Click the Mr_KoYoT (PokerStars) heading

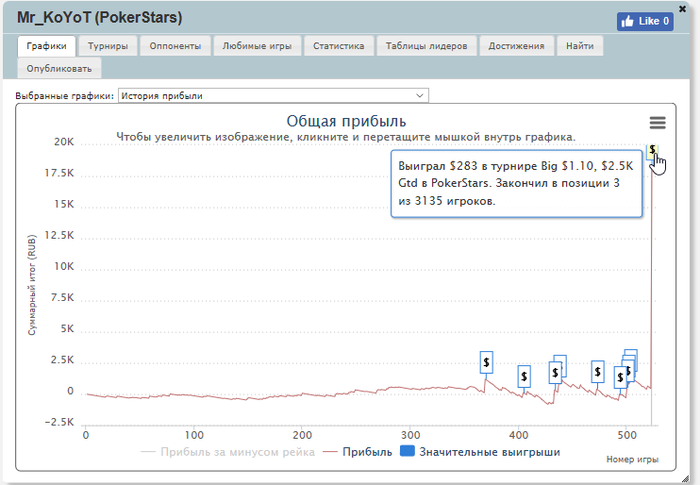(x=100, y=17)
